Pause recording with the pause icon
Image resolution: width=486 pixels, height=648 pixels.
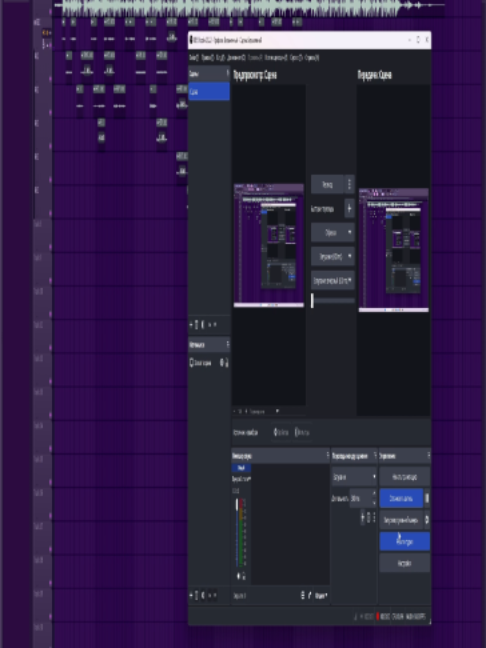click(427, 498)
